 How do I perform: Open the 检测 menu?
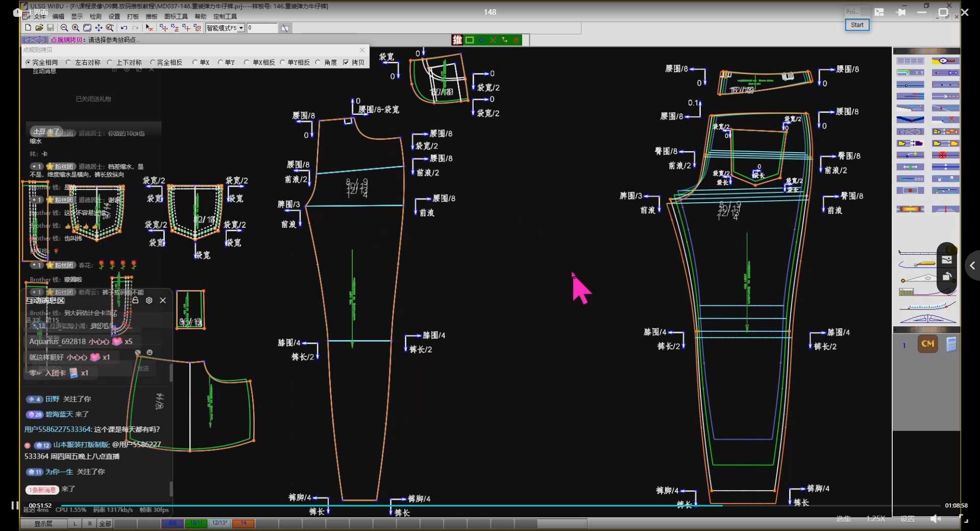click(95, 16)
